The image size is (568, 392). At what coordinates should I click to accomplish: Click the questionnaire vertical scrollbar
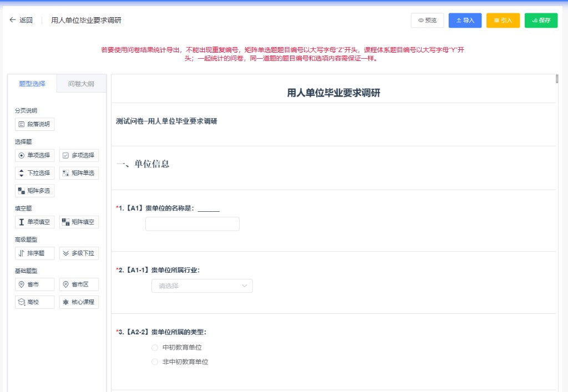[557, 79]
